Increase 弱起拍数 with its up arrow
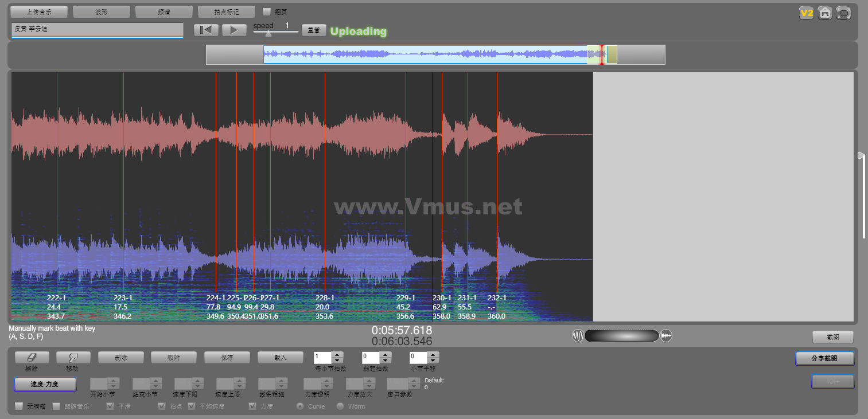Screen dimensions: 868x419 pos(386,354)
